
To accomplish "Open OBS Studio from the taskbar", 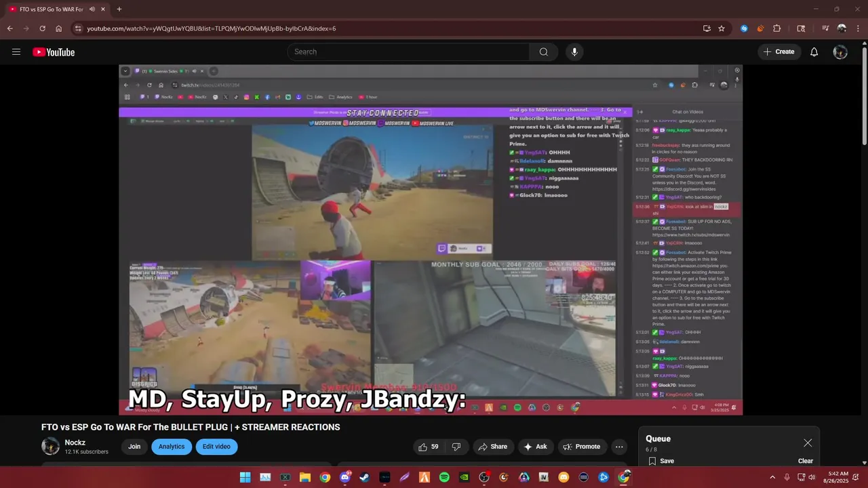I will coord(484,477).
